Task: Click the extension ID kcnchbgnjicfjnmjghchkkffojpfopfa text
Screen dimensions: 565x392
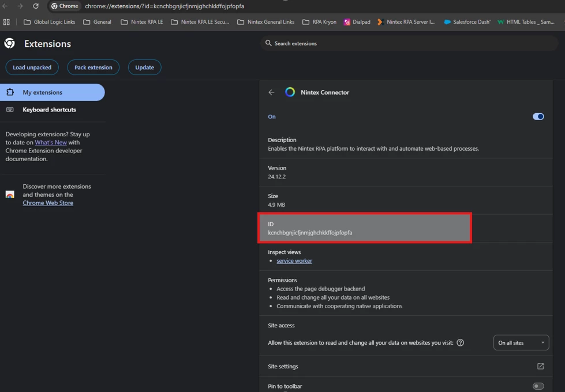Action: coord(310,233)
